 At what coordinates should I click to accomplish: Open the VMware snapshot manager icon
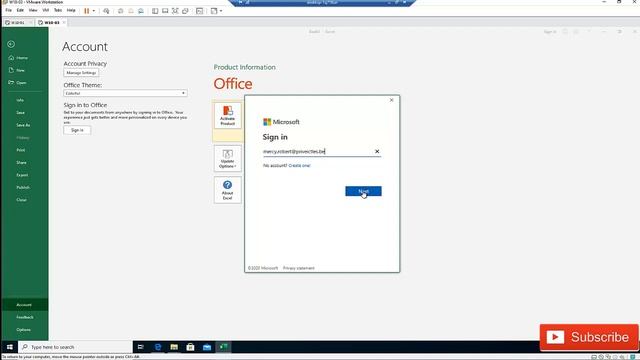click(141, 11)
